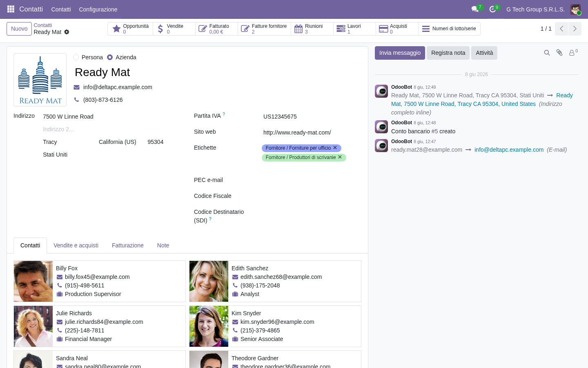Switch to the Contatti tab
This screenshot has height=368, width=588.
pyautogui.click(x=30, y=245)
